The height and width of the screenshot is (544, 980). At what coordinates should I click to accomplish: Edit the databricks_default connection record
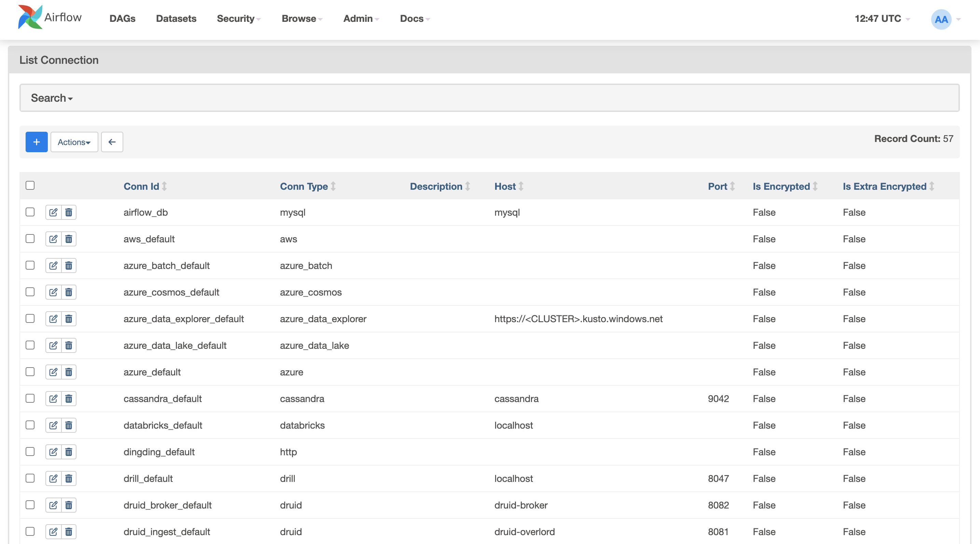pyautogui.click(x=53, y=425)
